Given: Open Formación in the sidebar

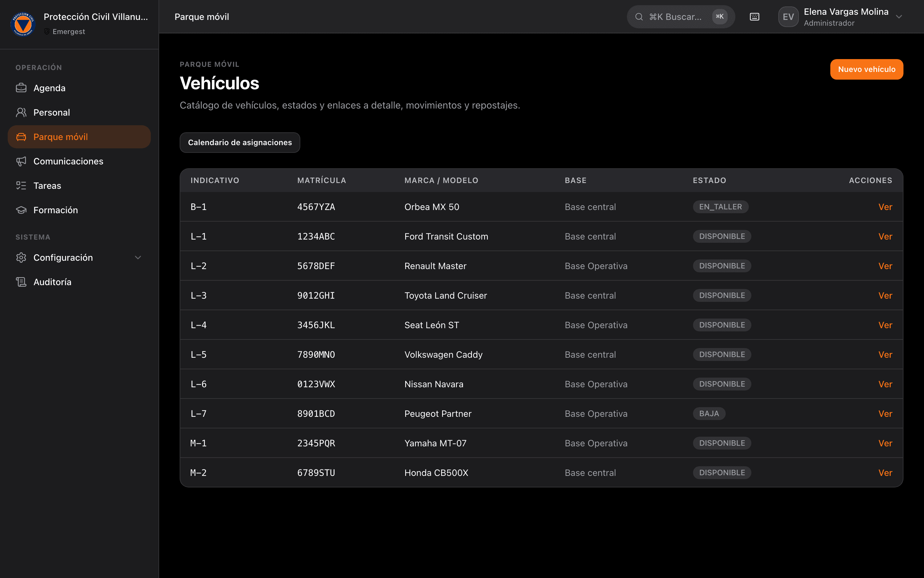Looking at the screenshot, I should pos(79,210).
